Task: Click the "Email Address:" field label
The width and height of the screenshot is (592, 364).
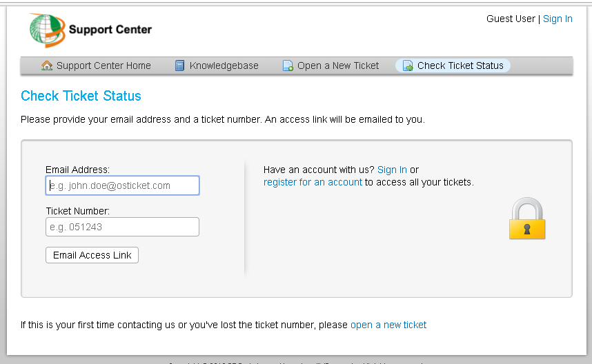Action: pos(77,170)
